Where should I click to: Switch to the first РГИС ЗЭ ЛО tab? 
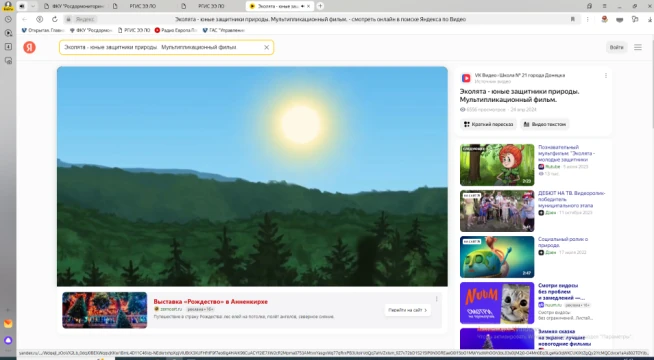click(143, 6)
